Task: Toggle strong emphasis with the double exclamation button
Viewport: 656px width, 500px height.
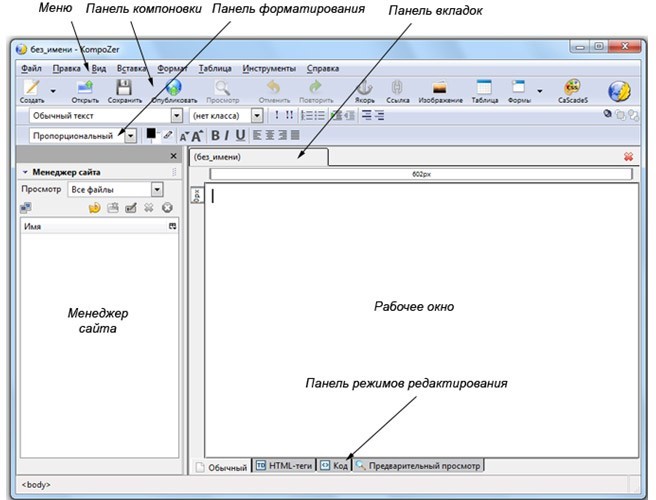Action: 289,115
